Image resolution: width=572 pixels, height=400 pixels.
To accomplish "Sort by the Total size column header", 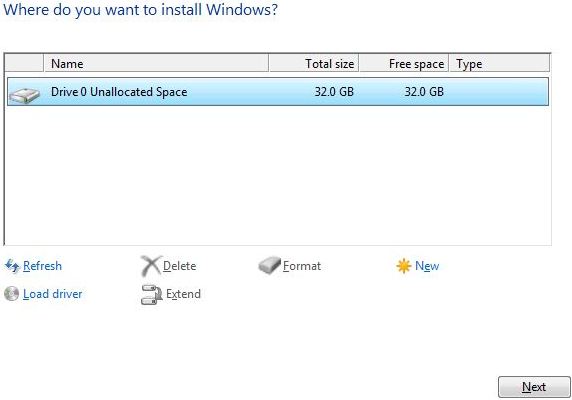I will (314, 63).
